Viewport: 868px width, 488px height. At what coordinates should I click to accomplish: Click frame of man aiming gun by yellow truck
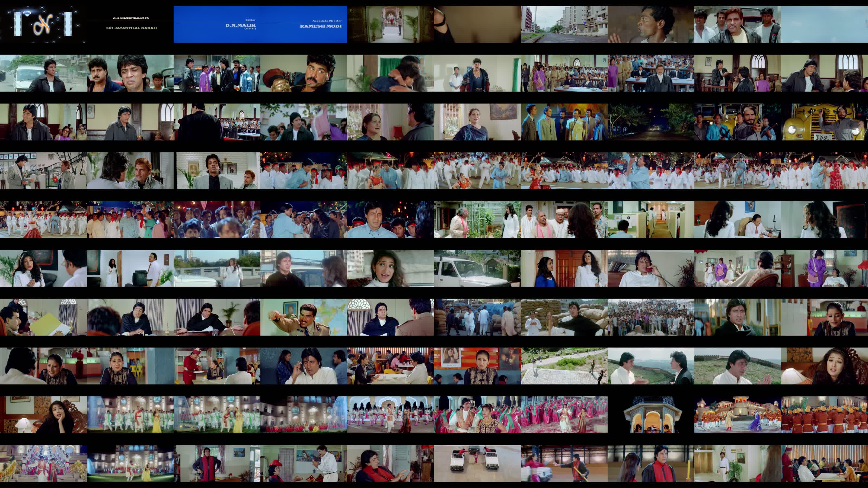pyautogui.click(x=738, y=122)
